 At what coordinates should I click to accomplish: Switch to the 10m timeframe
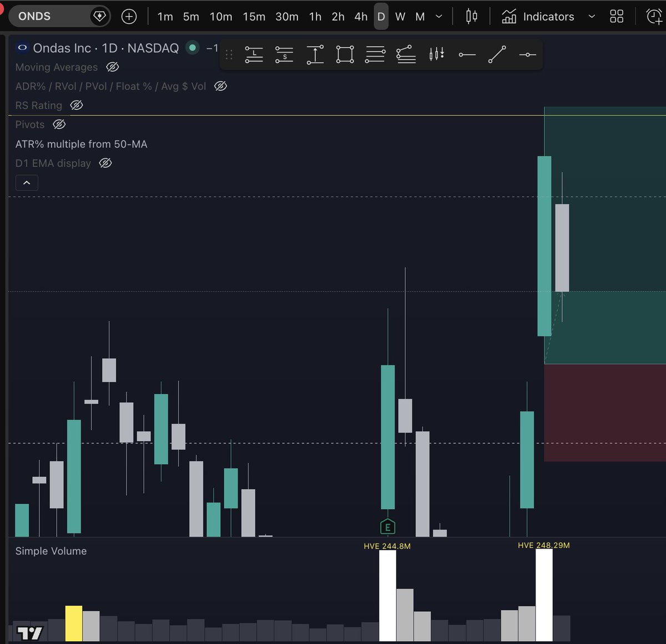click(x=221, y=17)
